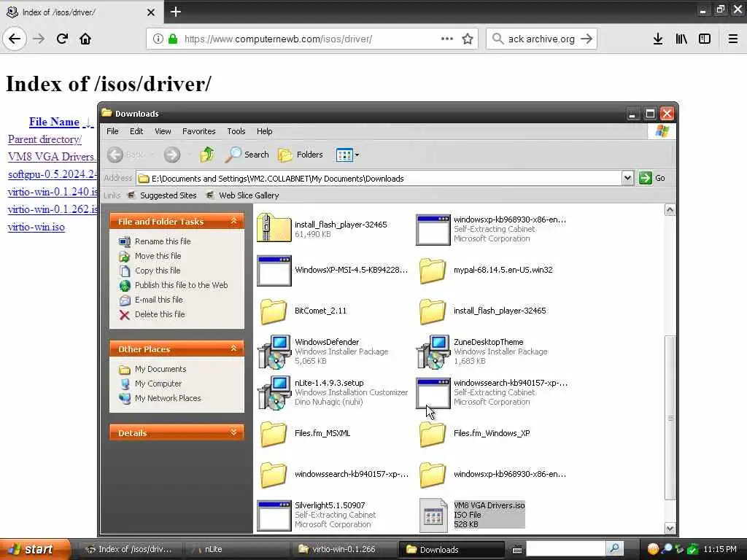Viewport: 747px width, 560px height.
Task: Open the browser library icon
Action: tap(681, 39)
